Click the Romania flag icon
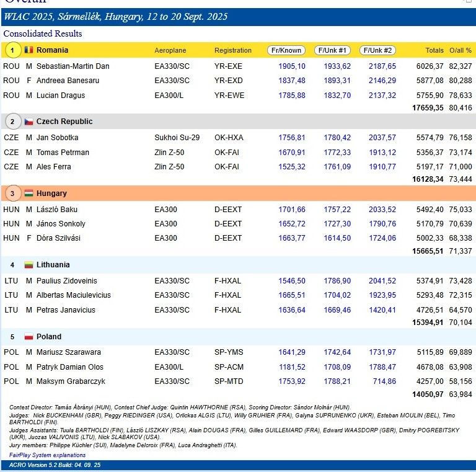Screen dimensions: 476x472 pyautogui.click(x=29, y=50)
